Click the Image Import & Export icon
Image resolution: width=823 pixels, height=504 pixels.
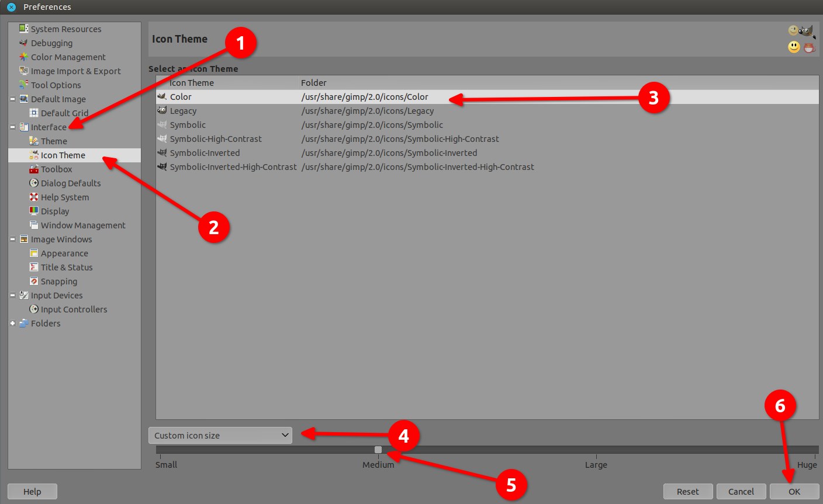tap(24, 71)
